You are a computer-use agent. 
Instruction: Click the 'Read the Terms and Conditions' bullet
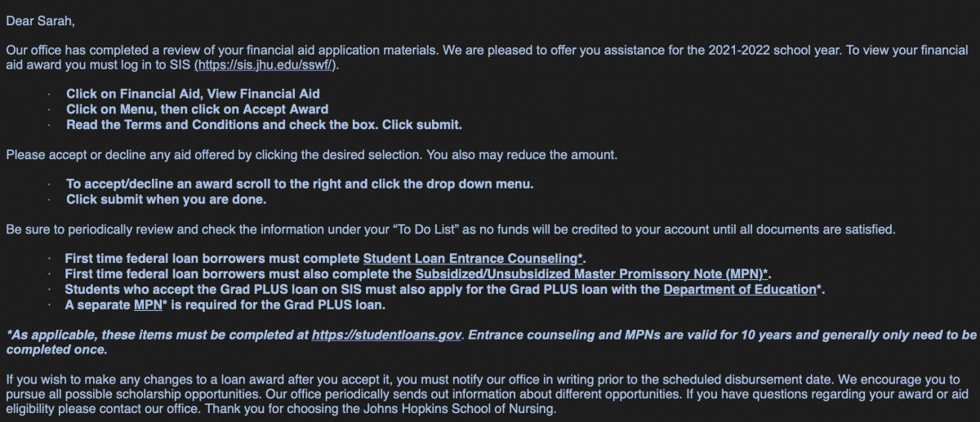(x=264, y=125)
